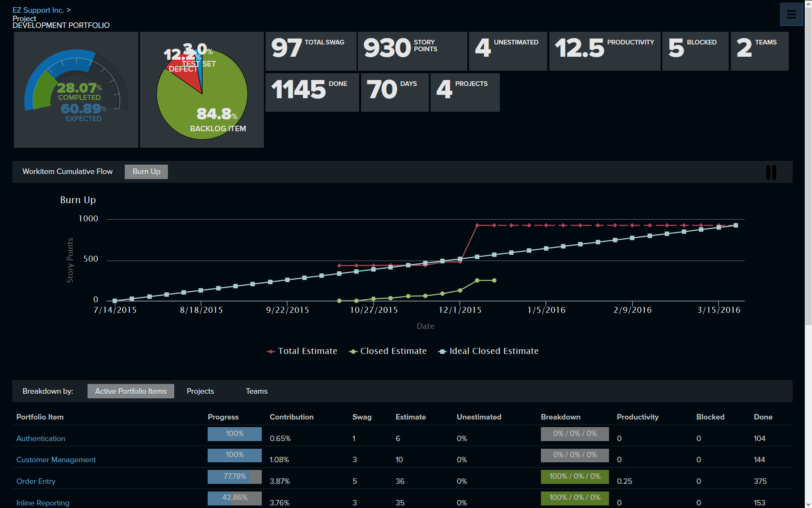Open the Authentication portfolio item

pos(41,439)
